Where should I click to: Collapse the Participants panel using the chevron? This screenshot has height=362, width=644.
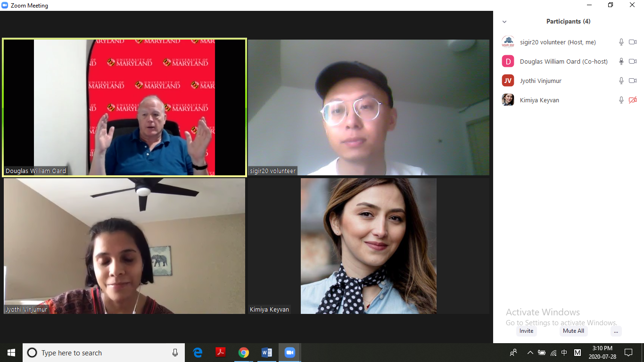tap(504, 22)
